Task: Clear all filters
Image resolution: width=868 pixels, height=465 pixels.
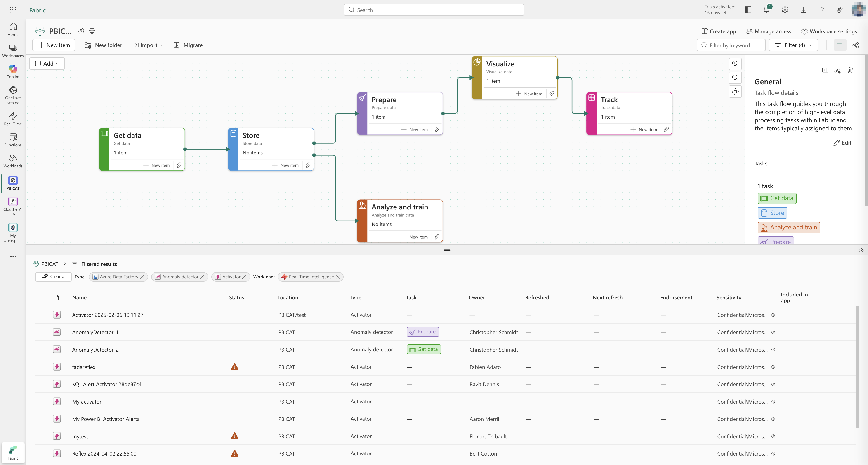Action: coord(54,277)
